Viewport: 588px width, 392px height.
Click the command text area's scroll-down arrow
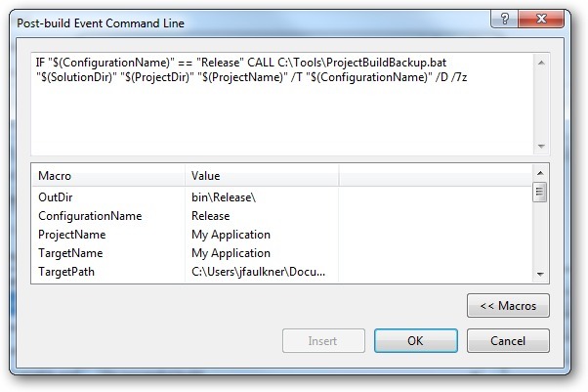coord(539,145)
